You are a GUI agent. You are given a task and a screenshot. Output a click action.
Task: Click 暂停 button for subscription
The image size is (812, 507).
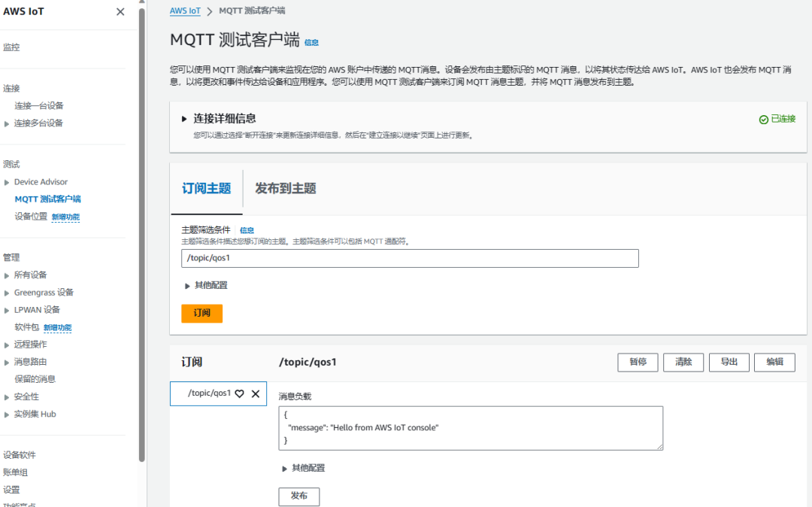638,362
